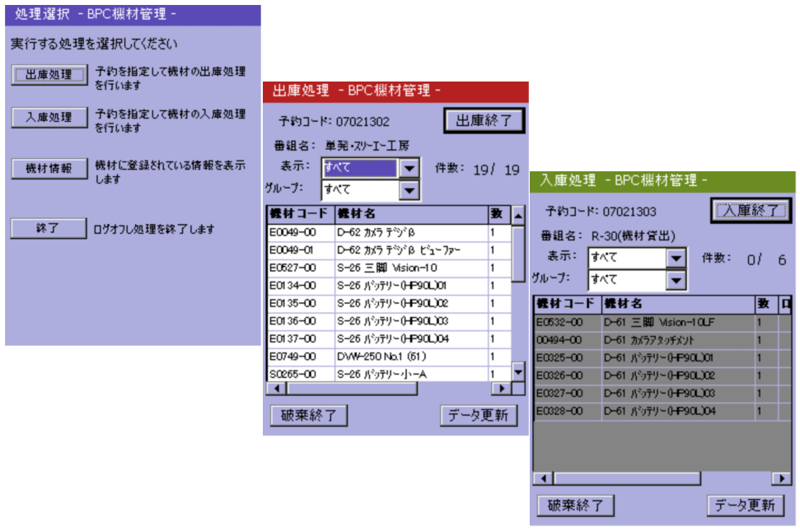The height and width of the screenshot is (532, 800).
Task: Click the 出庫終了 button
Action: 484,120
